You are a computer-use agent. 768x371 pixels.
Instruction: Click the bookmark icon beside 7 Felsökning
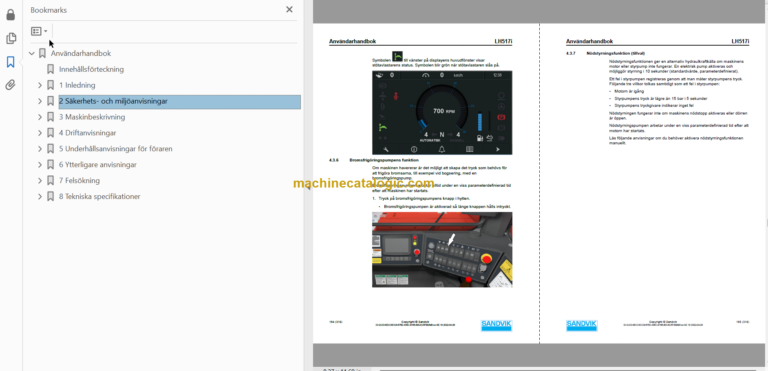[50, 181]
